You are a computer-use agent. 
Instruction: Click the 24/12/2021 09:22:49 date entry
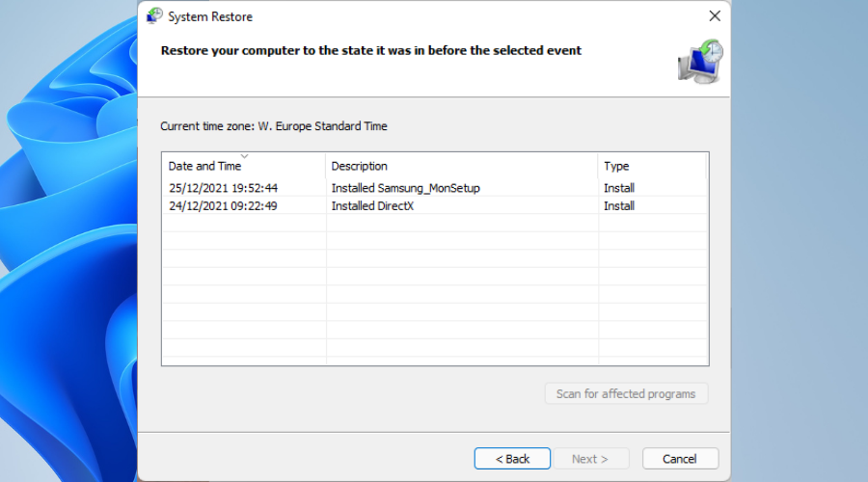point(223,205)
